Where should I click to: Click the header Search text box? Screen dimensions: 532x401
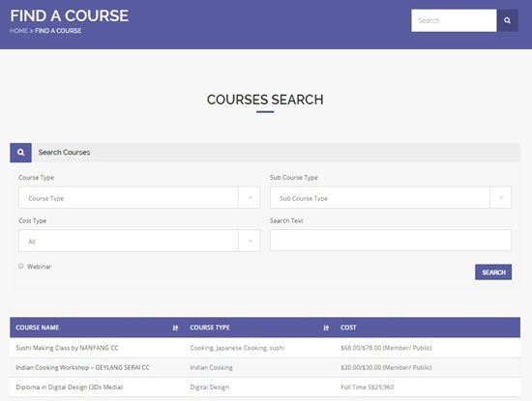[454, 20]
